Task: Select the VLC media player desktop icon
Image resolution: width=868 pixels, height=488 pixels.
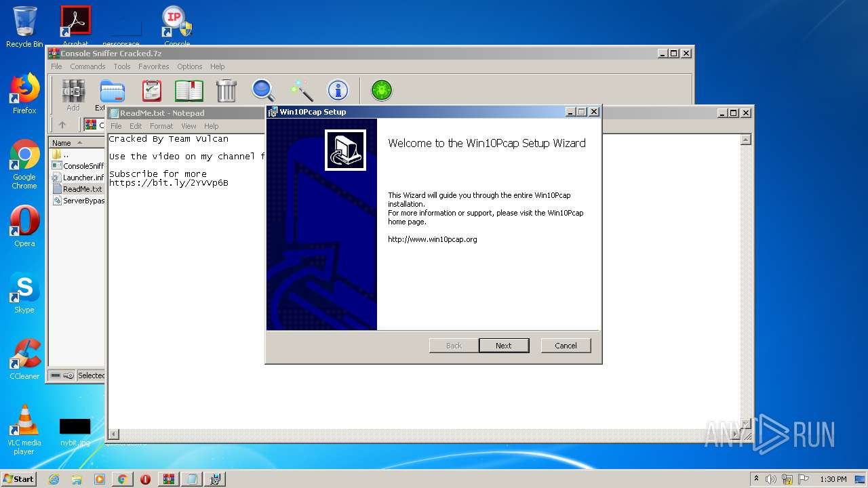Action: pyautogui.click(x=24, y=430)
